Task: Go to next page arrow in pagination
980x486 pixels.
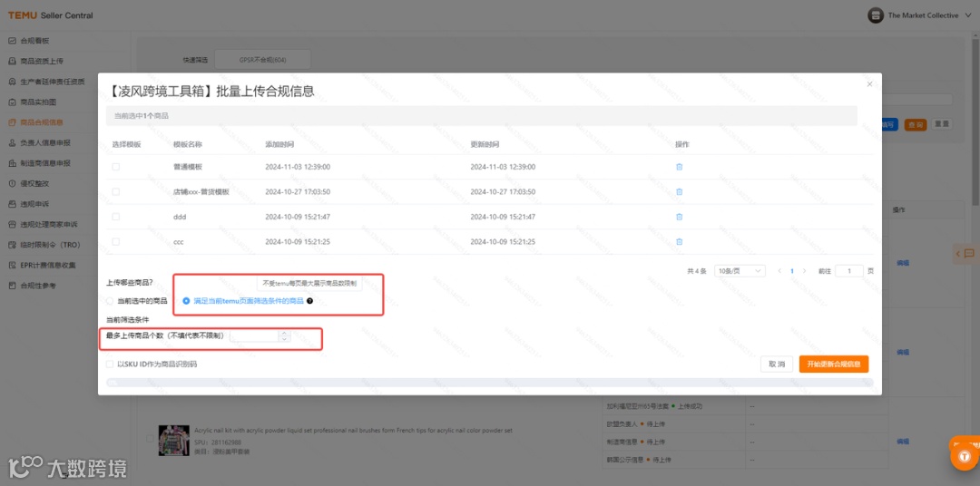Action: pos(804,271)
